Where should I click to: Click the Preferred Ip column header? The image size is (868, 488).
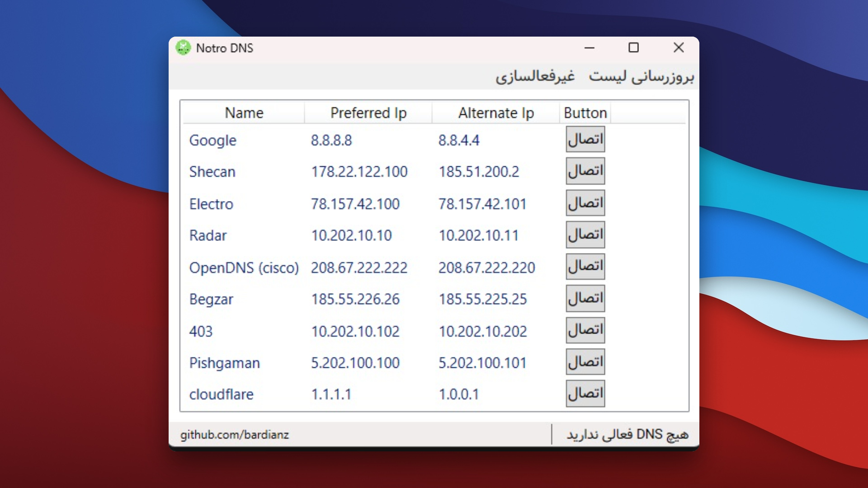pos(368,113)
